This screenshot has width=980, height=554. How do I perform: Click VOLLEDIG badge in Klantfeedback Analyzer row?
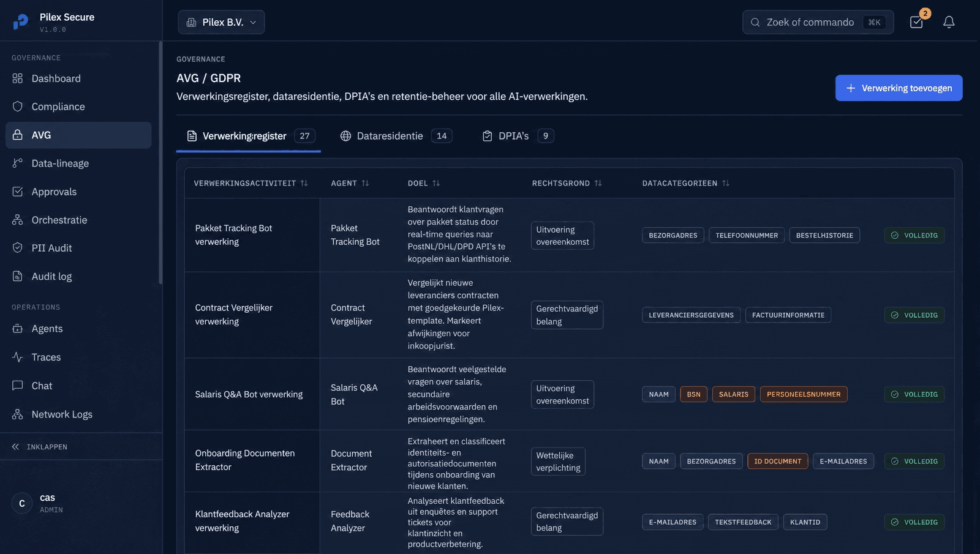pyautogui.click(x=914, y=522)
